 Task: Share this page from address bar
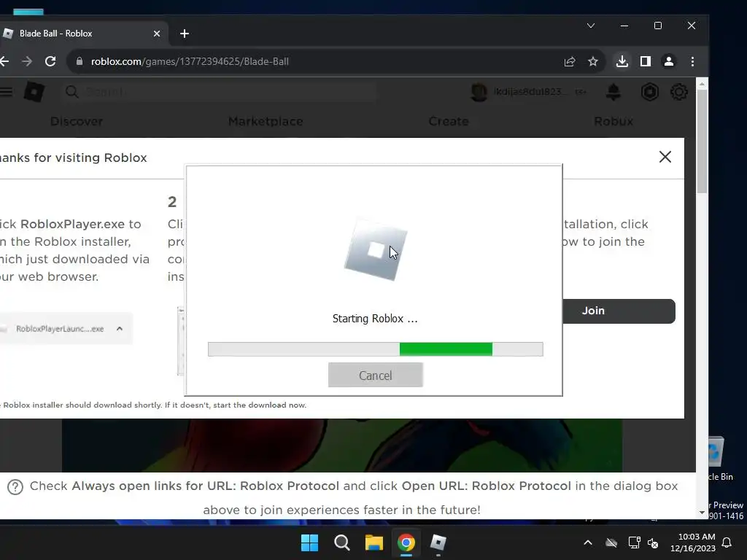point(570,61)
